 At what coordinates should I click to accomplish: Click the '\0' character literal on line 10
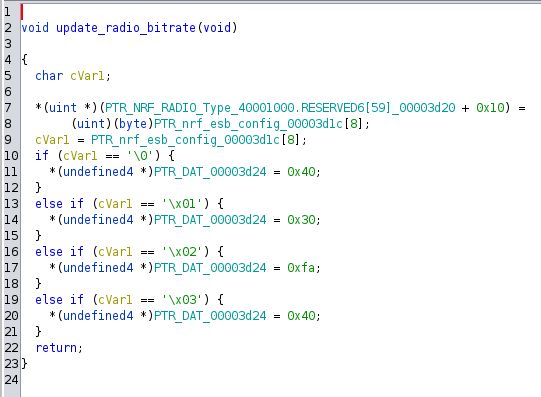click(140, 156)
